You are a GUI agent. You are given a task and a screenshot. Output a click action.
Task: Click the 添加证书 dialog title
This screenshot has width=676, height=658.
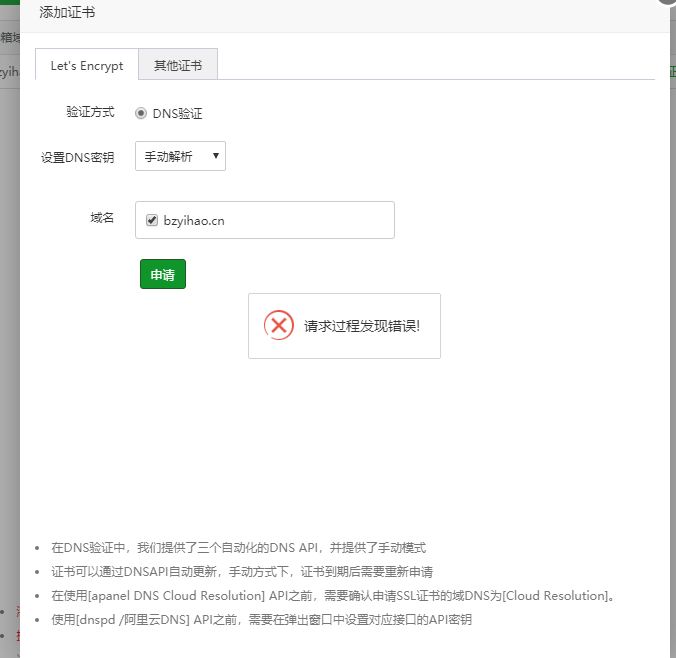pyautogui.click(x=67, y=13)
